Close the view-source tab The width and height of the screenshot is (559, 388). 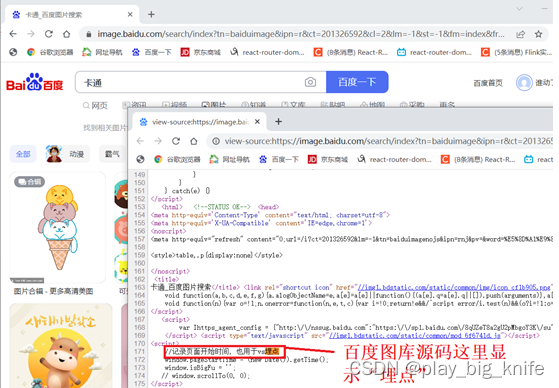pos(257,122)
